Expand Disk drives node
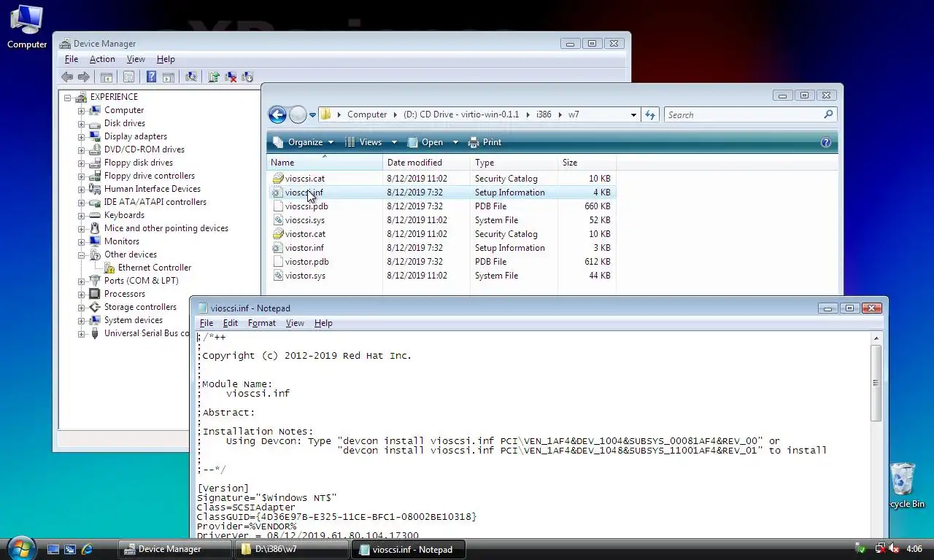The width and height of the screenshot is (934, 560). click(82, 123)
